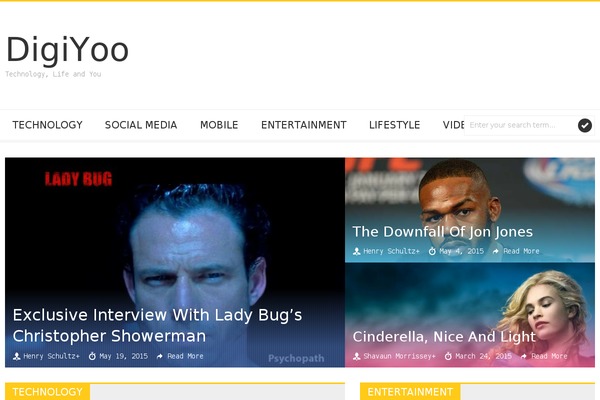Select Entertainment in the navigation bar
This screenshot has height=400, width=600.
pos(304,125)
